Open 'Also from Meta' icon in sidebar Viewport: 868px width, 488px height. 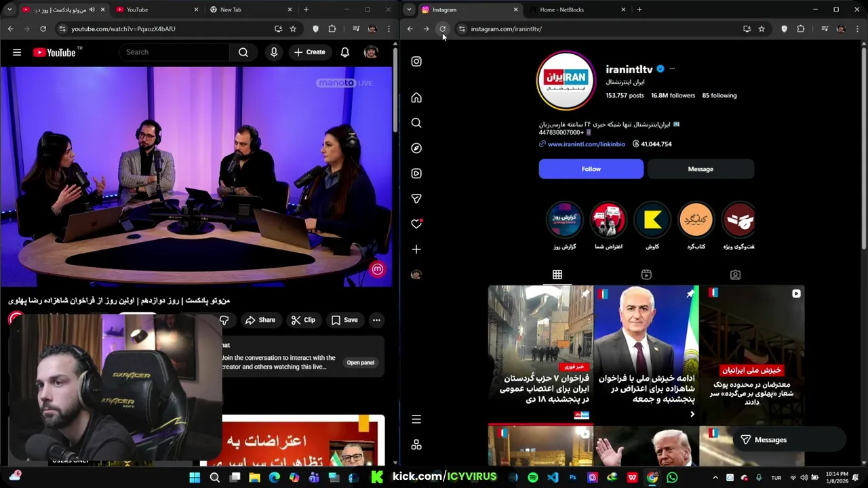click(x=416, y=445)
